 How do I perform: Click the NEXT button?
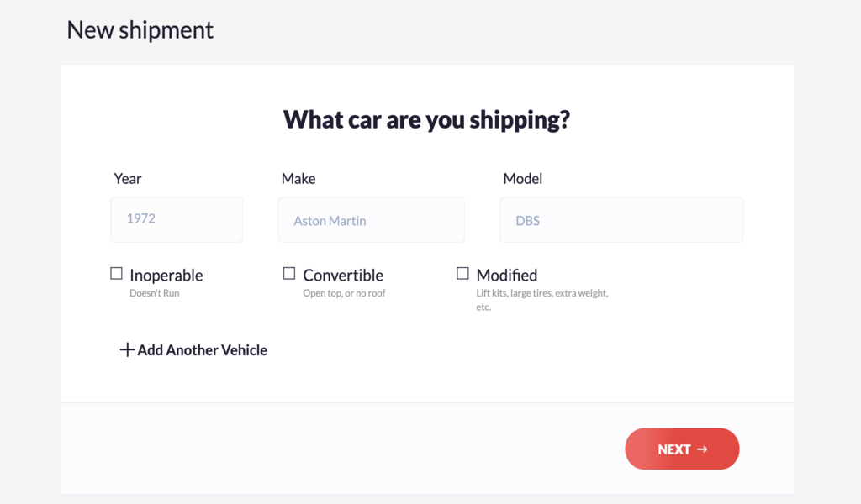pyautogui.click(x=682, y=449)
